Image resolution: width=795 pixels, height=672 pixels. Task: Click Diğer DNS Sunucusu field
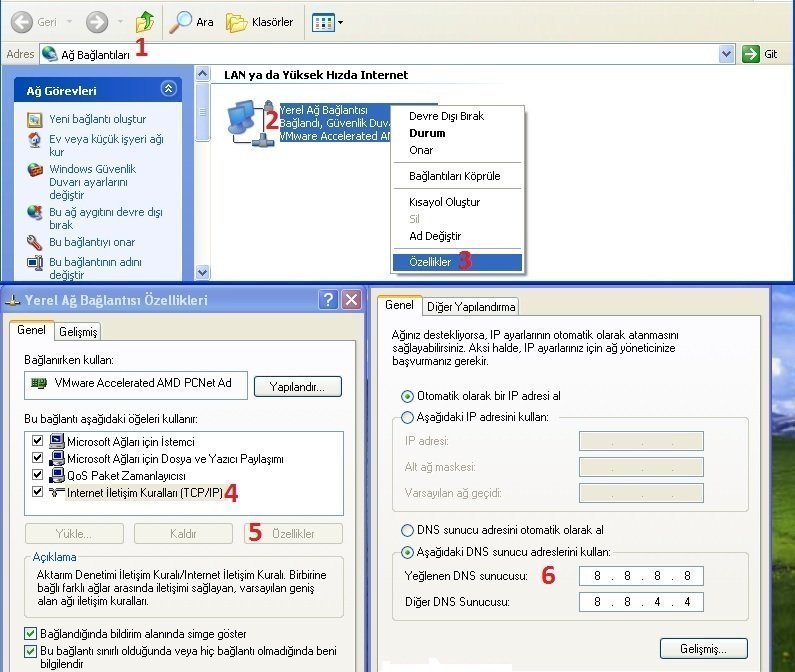click(641, 602)
